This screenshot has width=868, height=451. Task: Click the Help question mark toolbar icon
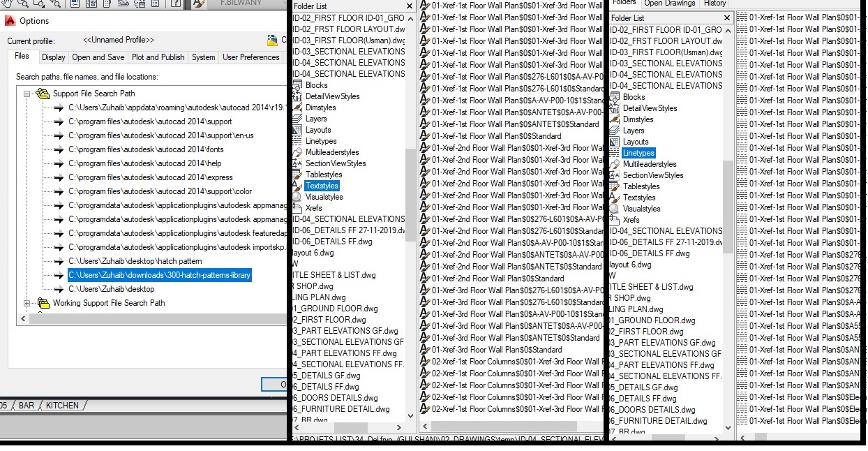[175, 3]
